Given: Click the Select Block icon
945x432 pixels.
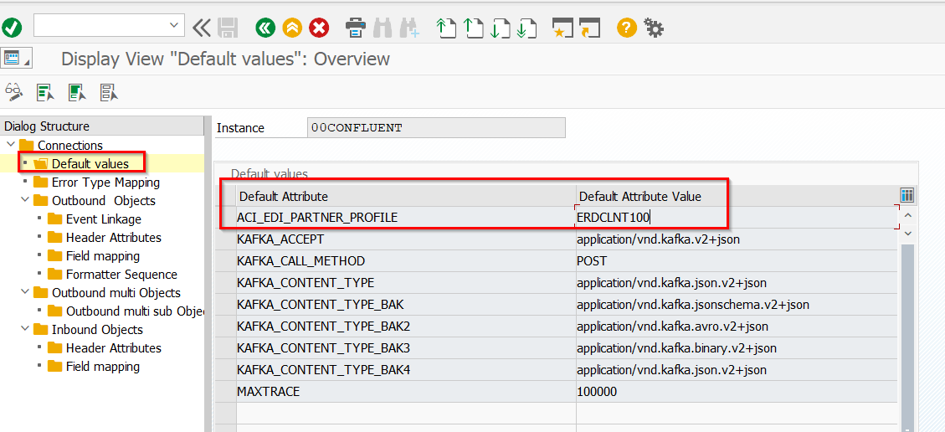Looking at the screenshot, I should (77, 92).
